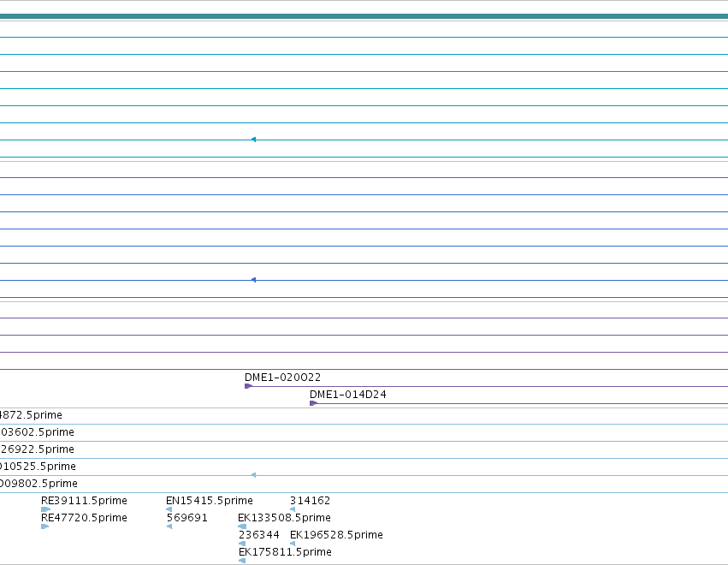The width and height of the screenshot is (728, 565).
Task: Click the purple arrow glyph of DME1-014D24
Action: coord(313,403)
